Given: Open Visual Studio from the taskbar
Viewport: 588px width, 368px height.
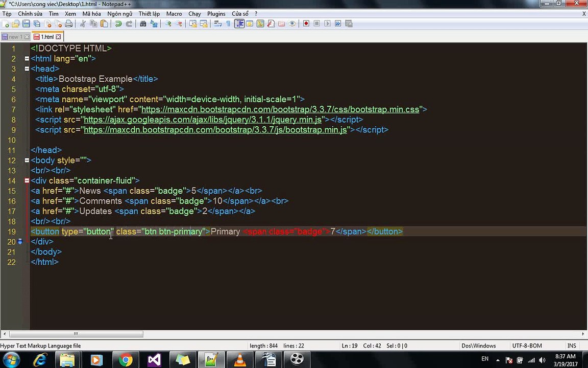Looking at the screenshot, I should pyautogui.click(x=154, y=360).
